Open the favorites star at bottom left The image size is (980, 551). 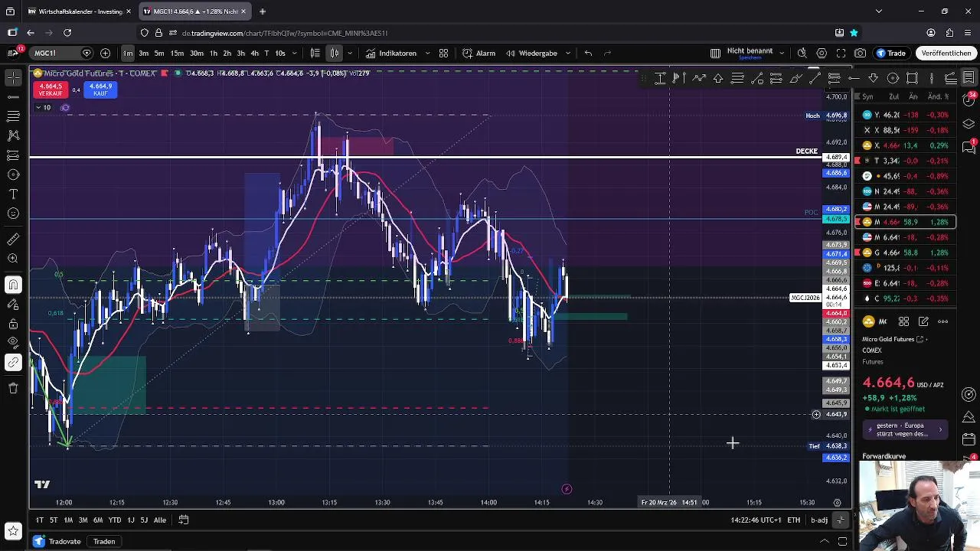tap(13, 530)
